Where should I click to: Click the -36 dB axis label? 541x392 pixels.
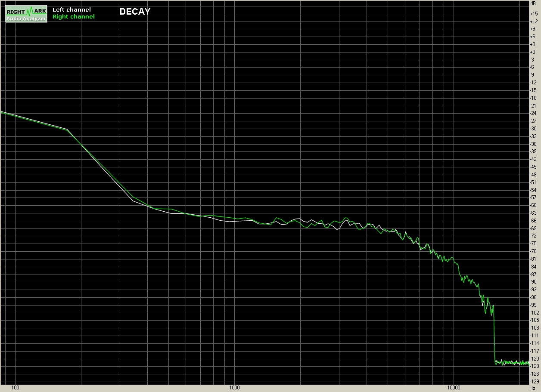534,144
